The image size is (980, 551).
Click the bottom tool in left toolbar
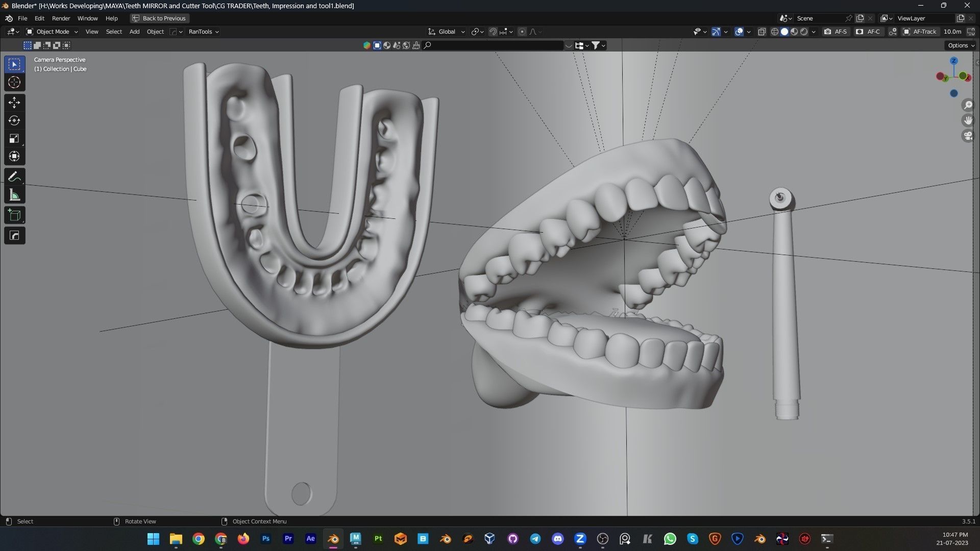pos(14,235)
